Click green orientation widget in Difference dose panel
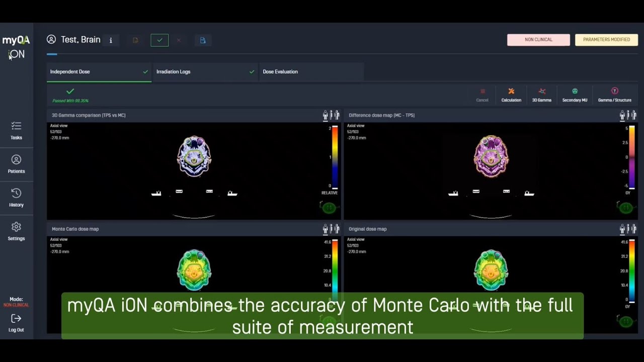 tap(625, 207)
